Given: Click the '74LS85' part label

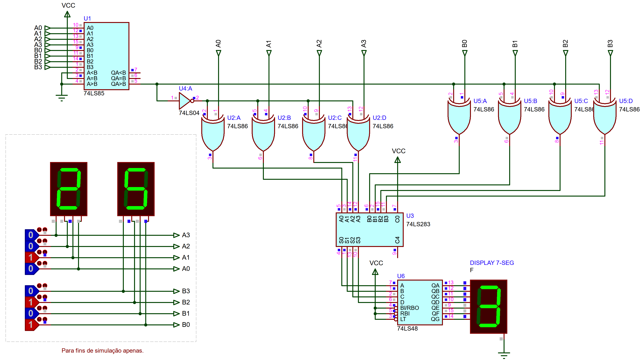Looking at the screenshot, I should coord(94,93).
